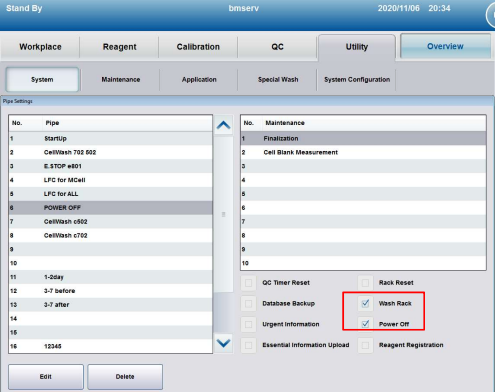495x392 pixels.
Task: Select the E.STOP e801 pipe
Action: pos(110,166)
